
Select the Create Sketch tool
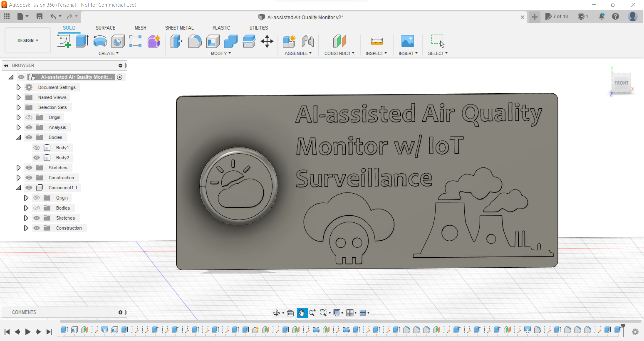click(64, 41)
